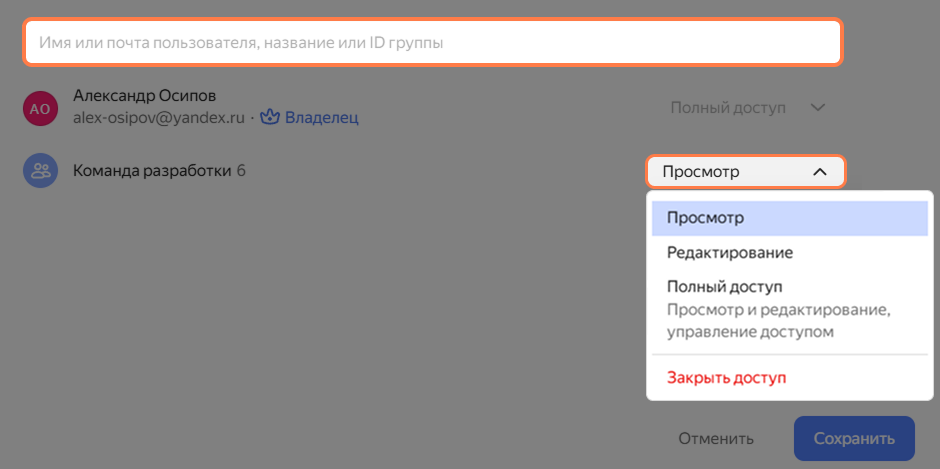Click the Отменить button
The height and width of the screenshot is (469, 940).
pos(716,438)
